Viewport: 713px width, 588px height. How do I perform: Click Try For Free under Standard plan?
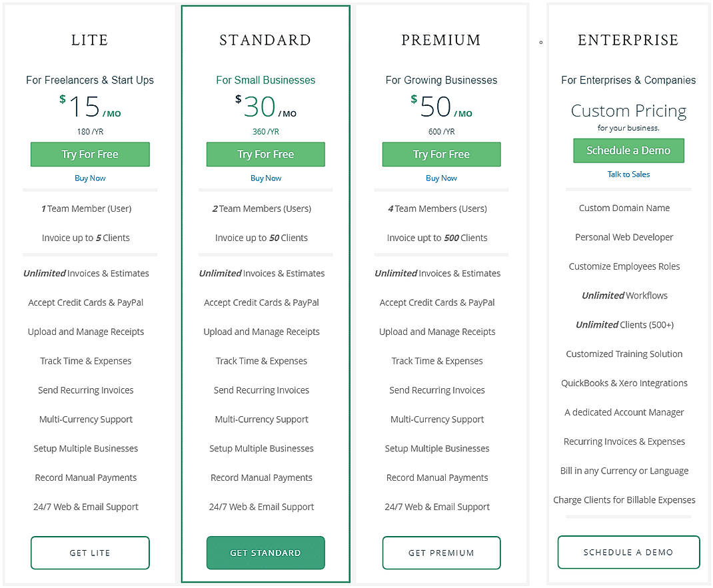265,154
